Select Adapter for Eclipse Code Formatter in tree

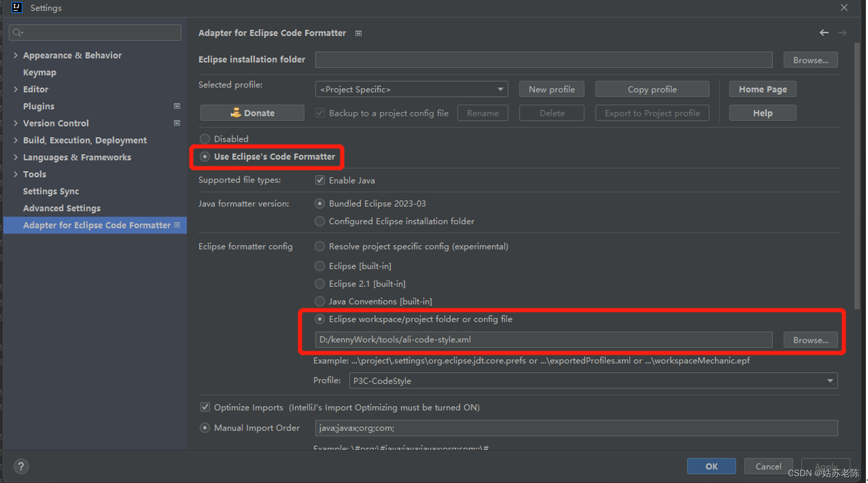coord(95,225)
